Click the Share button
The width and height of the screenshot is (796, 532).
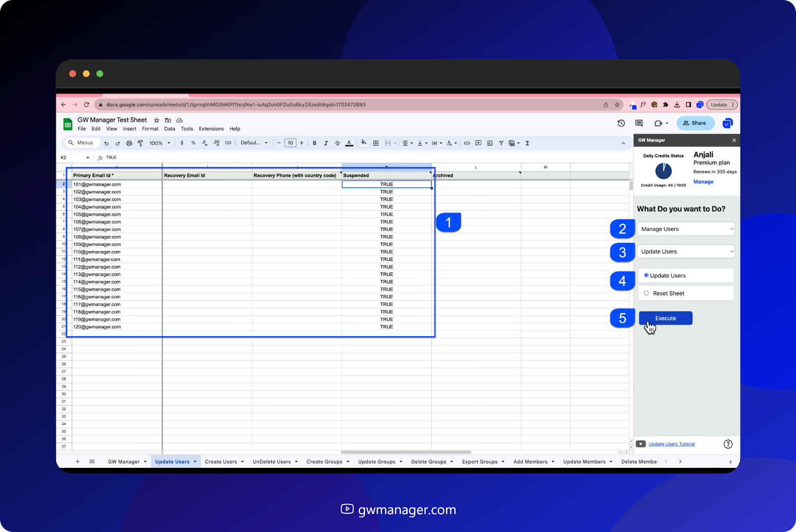tap(695, 123)
